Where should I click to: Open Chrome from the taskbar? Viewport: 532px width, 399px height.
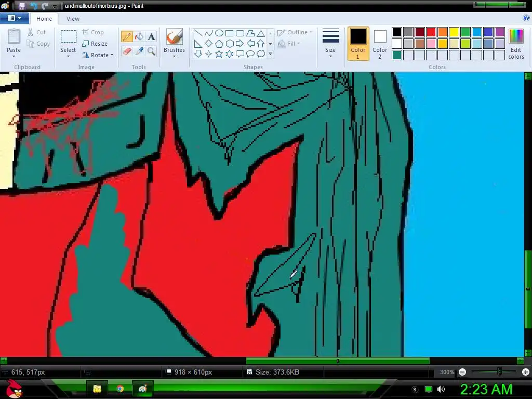coord(120,389)
